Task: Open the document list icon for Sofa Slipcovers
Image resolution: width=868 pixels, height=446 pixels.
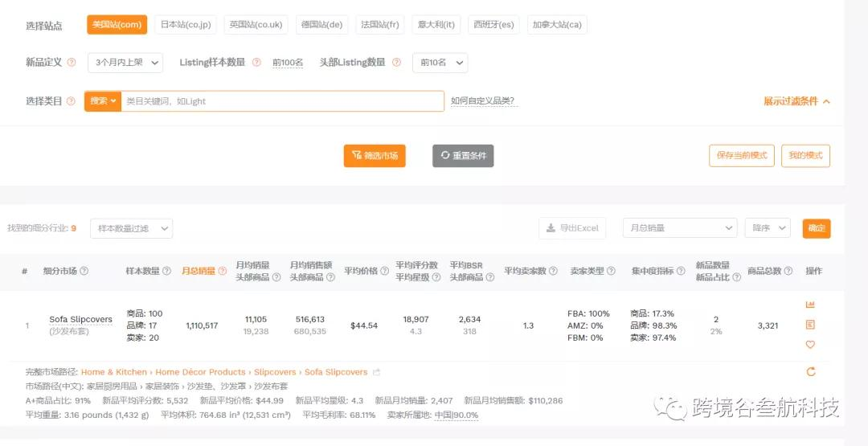Action: 810,325
